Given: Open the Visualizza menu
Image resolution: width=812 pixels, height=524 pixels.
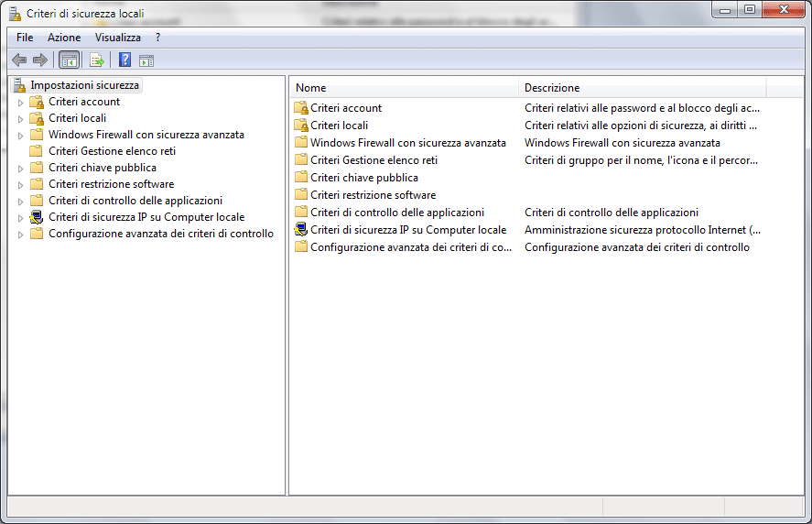Looking at the screenshot, I should [117, 38].
